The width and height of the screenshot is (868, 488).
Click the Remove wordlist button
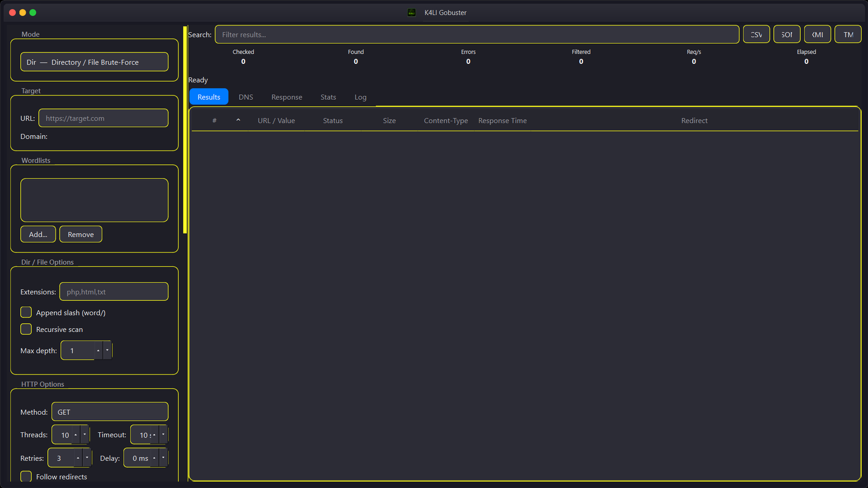(81, 234)
